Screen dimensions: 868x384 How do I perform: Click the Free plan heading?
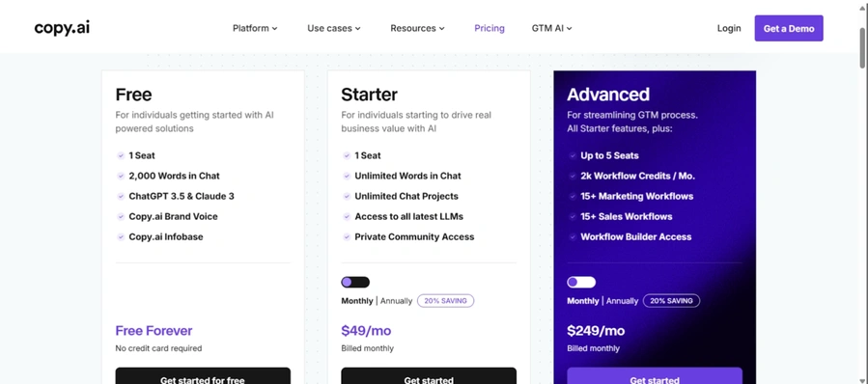[133, 95]
